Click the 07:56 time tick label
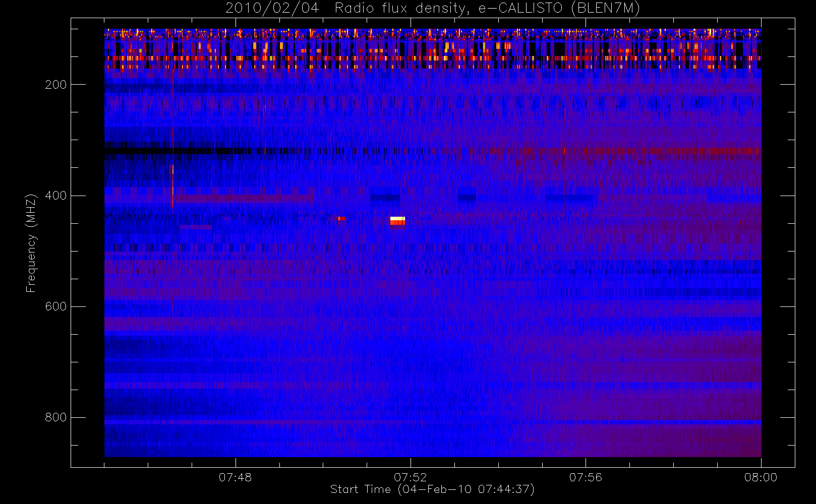The image size is (816, 504). [586, 477]
